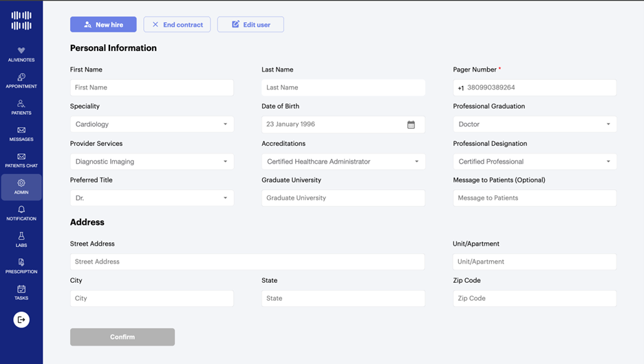Open the Prescription sidebar icon
644x364 pixels.
[x=21, y=263]
